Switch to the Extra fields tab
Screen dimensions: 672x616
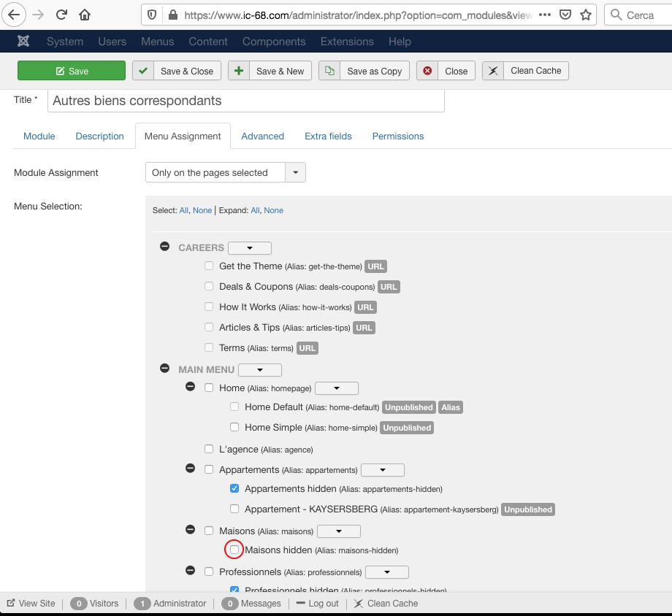[x=328, y=136]
